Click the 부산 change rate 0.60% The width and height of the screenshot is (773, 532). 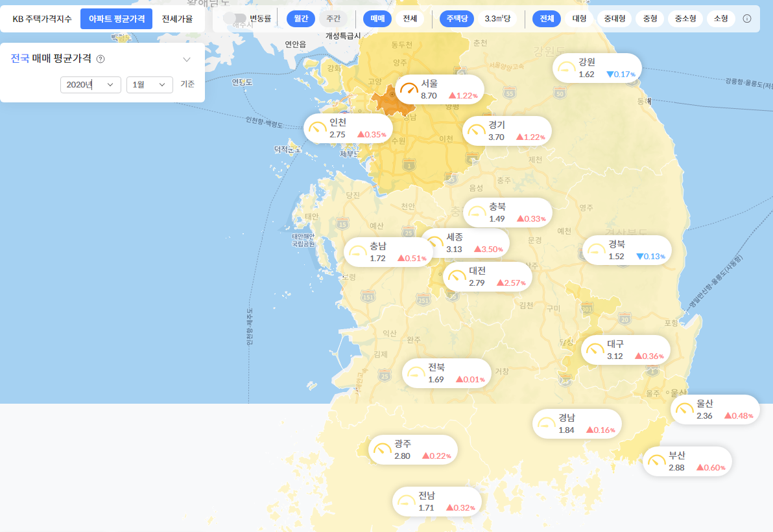pos(711,467)
